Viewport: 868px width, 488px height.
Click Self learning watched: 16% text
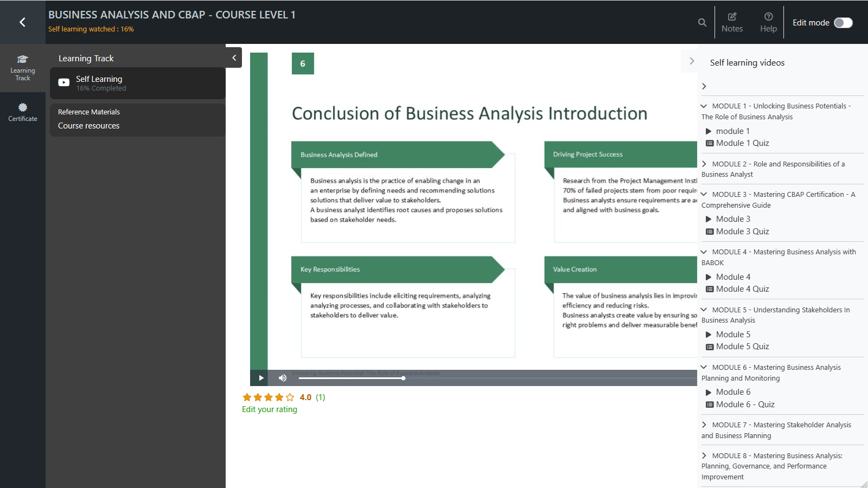coord(91,29)
